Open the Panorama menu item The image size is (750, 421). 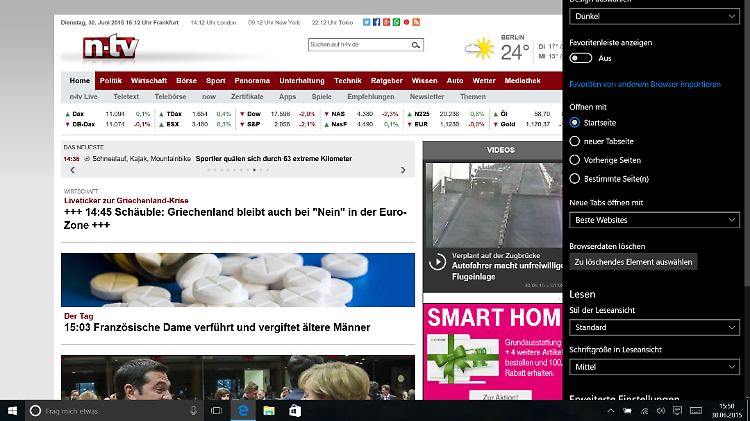[x=252, y=80]
